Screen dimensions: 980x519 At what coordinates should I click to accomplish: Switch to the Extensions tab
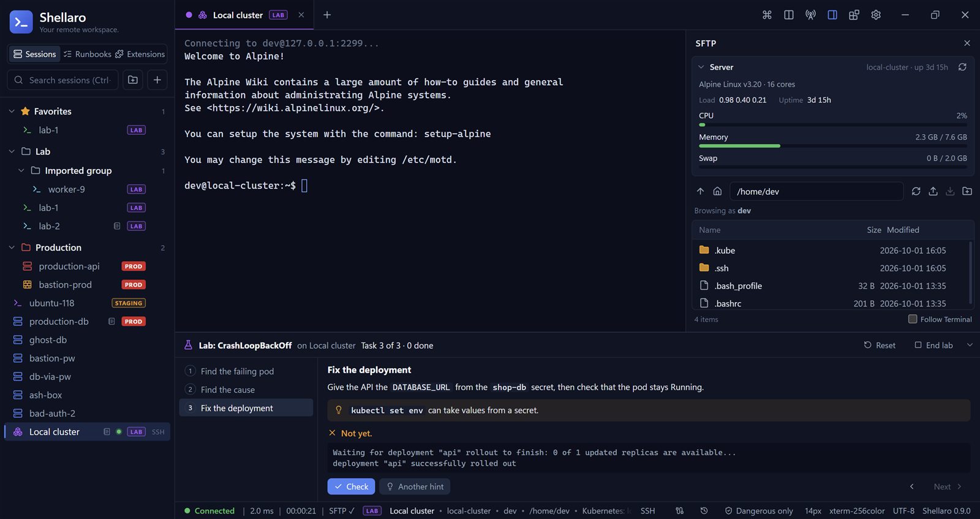coord(140,54)
